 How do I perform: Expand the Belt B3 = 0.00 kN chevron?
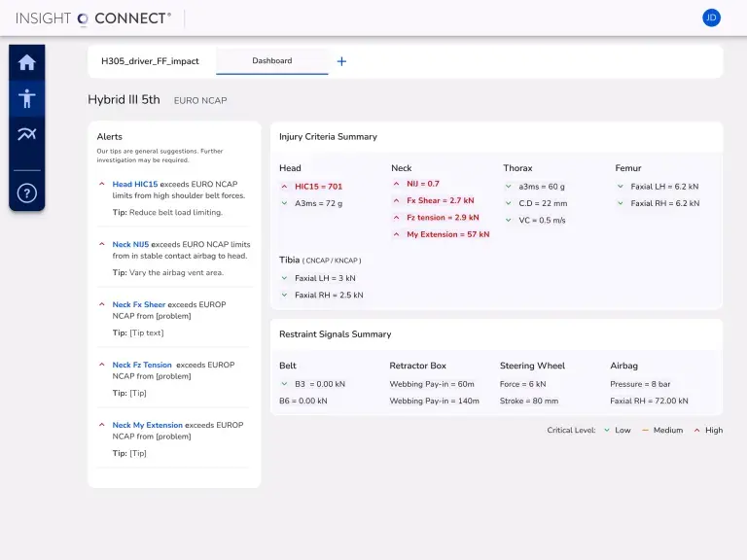(x=284, y=383)
